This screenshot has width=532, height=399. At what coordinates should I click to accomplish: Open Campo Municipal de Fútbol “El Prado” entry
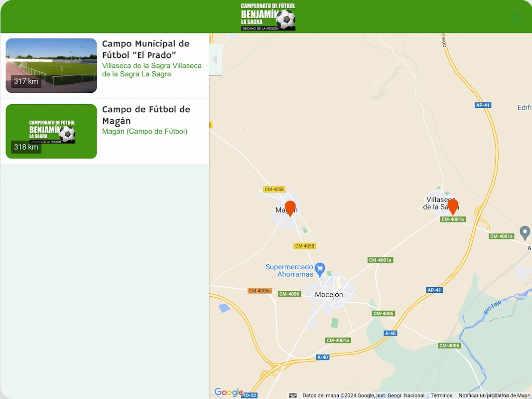point(146,49)
